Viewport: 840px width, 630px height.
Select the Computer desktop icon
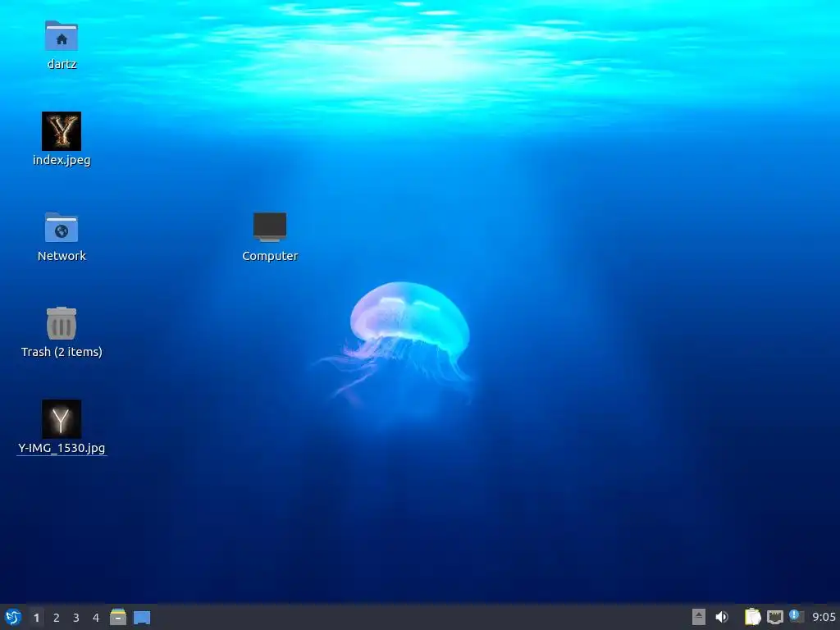click(x=270, y=227)
